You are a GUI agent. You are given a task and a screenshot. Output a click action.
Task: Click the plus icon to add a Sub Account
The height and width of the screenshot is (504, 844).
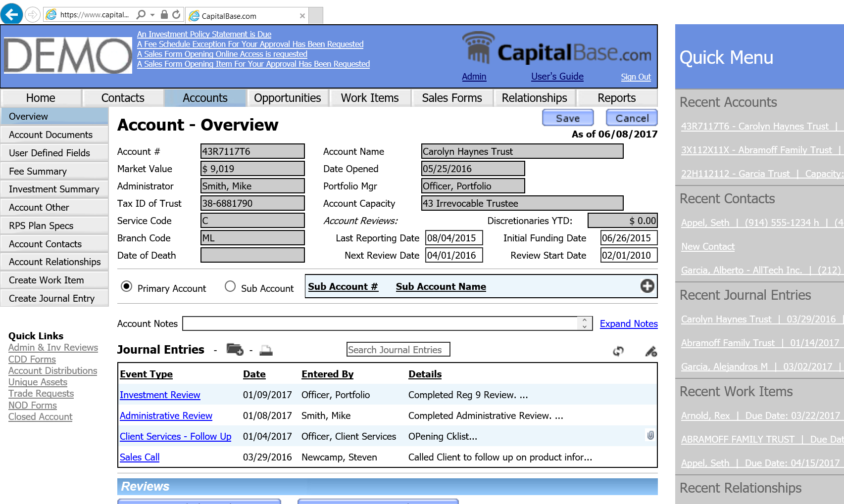647,286
